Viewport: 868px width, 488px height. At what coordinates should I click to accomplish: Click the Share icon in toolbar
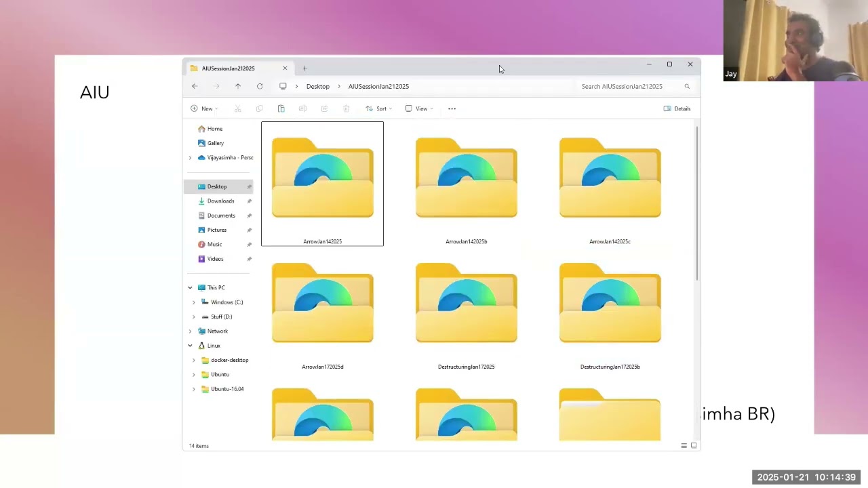(324, 108)
